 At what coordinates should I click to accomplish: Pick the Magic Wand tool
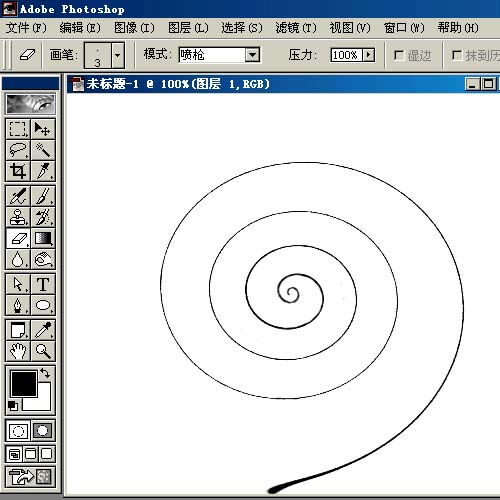43,150
